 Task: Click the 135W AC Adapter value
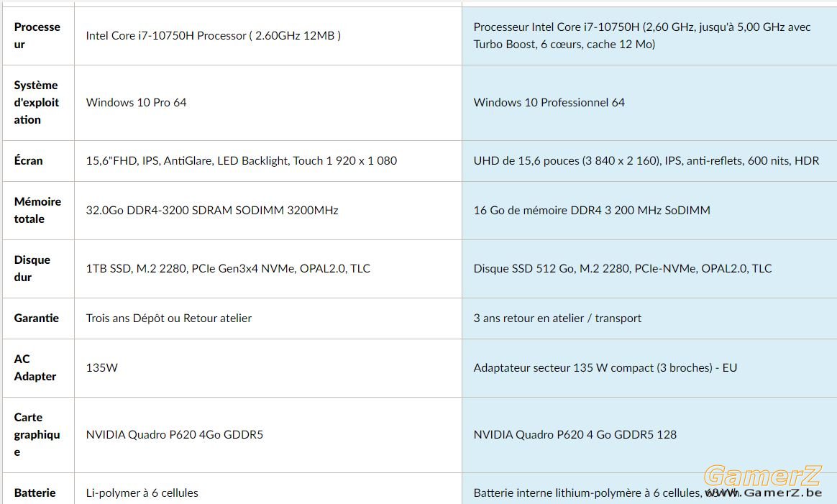pos(101,368)
